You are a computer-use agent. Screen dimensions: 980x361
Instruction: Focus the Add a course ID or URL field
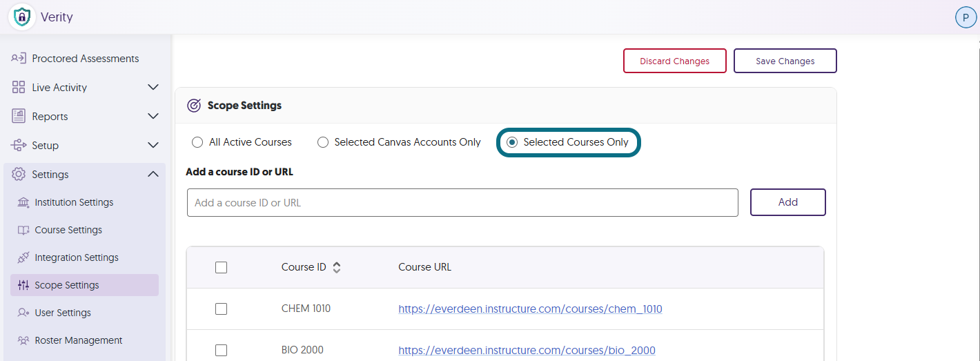pyautogui.click(x=462, y=203)
